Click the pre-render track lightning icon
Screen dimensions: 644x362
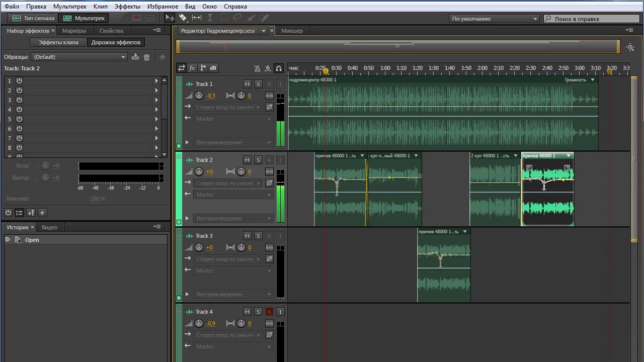pos(42,213)
